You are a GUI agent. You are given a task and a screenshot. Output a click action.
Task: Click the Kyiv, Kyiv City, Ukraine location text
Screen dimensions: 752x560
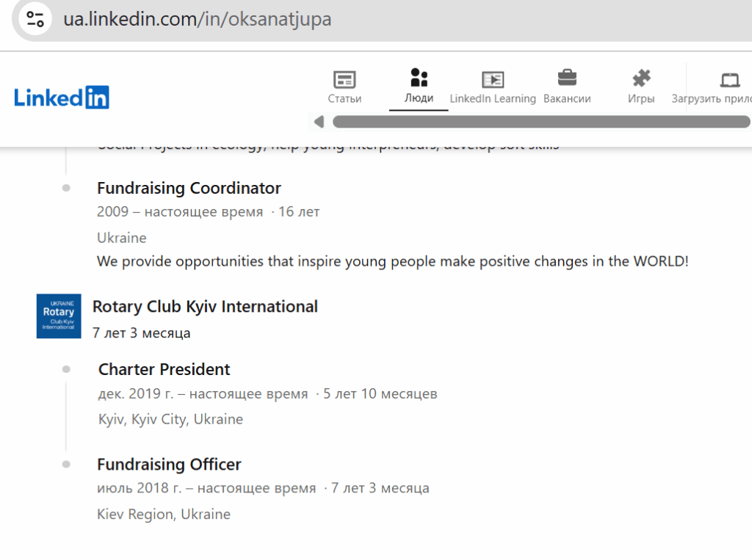tap(170, 420)
